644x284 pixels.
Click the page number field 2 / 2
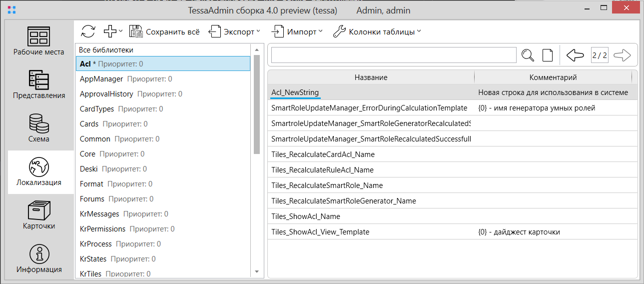599,55
